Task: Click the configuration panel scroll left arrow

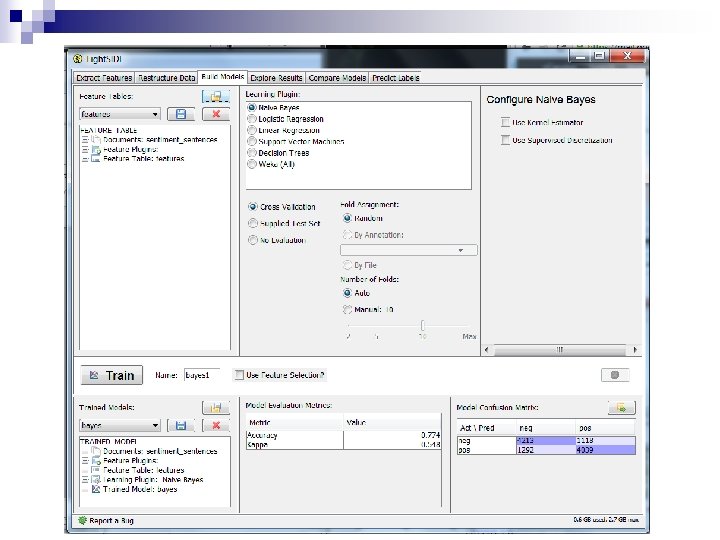Action: pos(487,350)
